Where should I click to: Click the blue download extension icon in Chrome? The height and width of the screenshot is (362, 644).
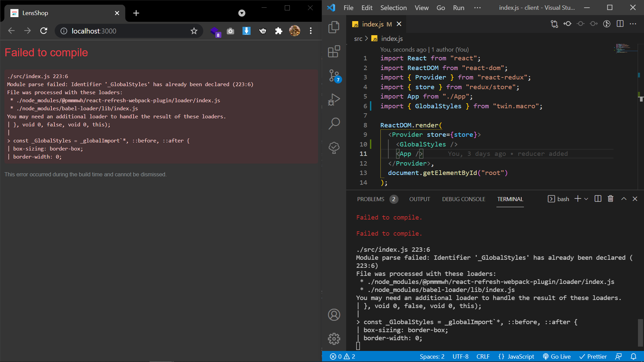click(x=247, y=31)
